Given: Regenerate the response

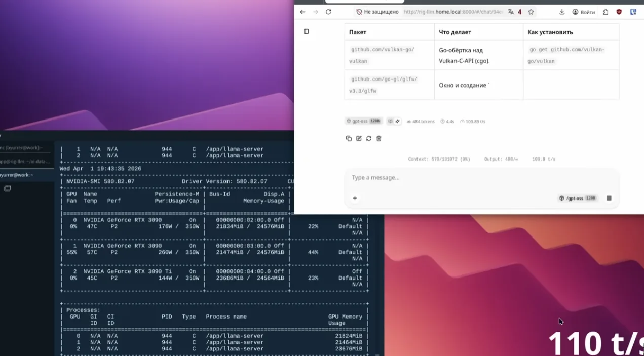Looking at the screenshot, I should pyautogui.click(x=369, y=138).
